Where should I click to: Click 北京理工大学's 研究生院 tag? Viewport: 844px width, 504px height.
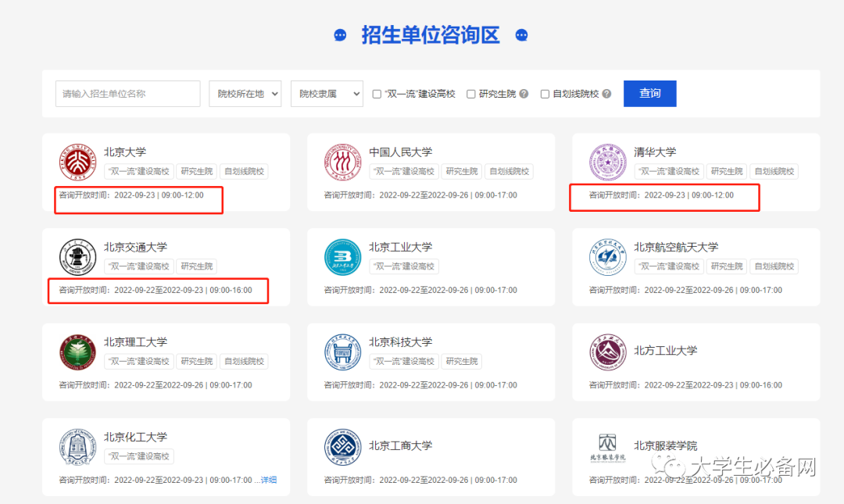tap(197, 361)
